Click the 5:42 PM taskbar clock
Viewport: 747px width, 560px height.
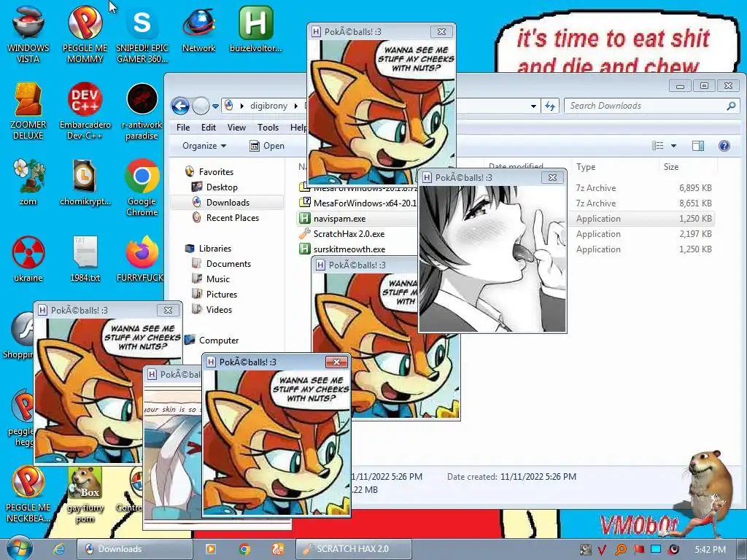[710, 550]
